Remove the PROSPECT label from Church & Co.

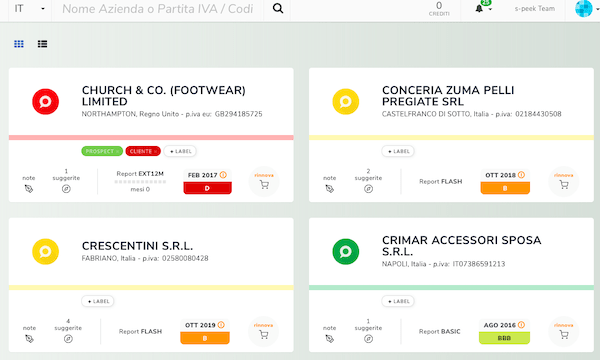pyautogui.click(x=117, y=151)
